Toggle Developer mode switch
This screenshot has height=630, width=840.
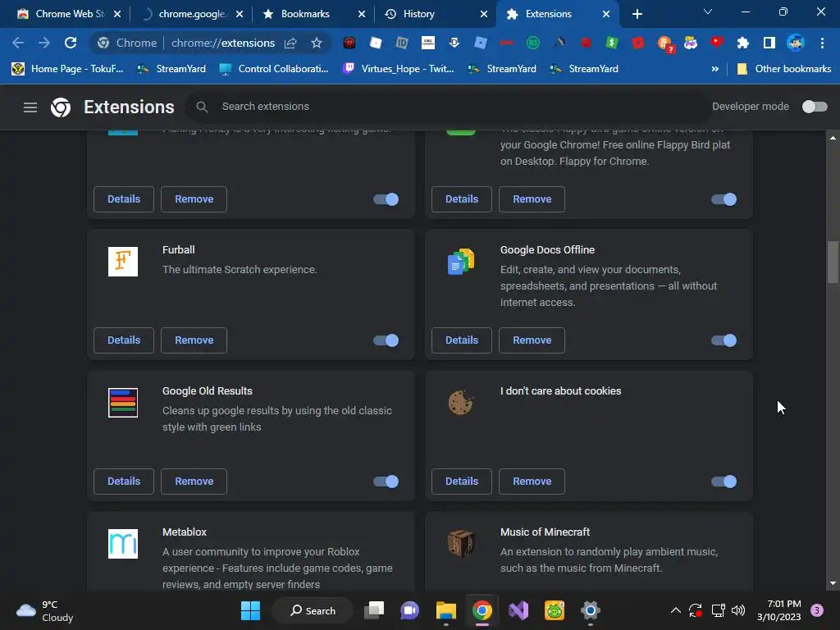[x=815, y=107]
